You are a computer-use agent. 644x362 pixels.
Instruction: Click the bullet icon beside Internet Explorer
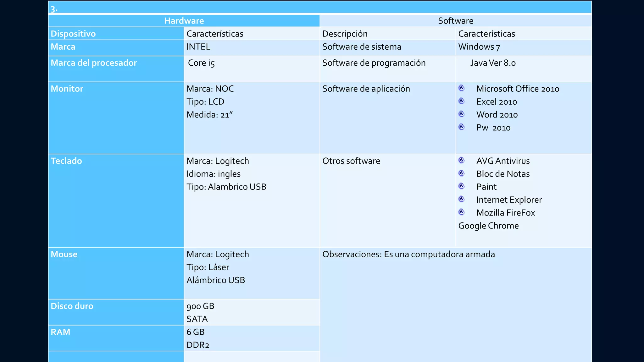pyautogui.click(x=461, y=199)
